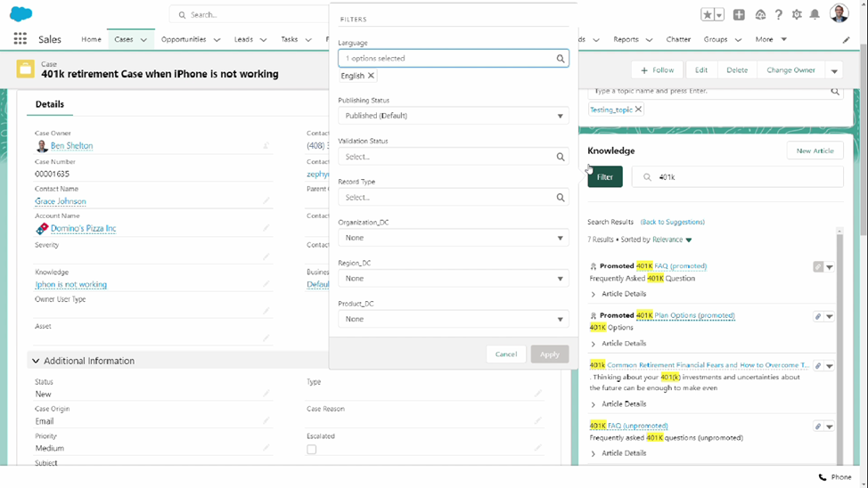Click the pencil to edit navigation items
Screen dimensions: 868x488
(846, 39)
